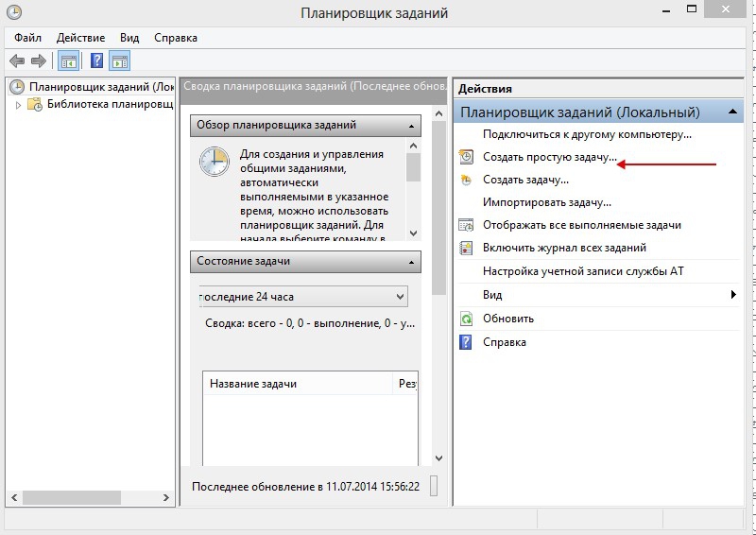
Task: Collapse the 'Обзор планировщика заданий' section
Action: click(411, 125)
